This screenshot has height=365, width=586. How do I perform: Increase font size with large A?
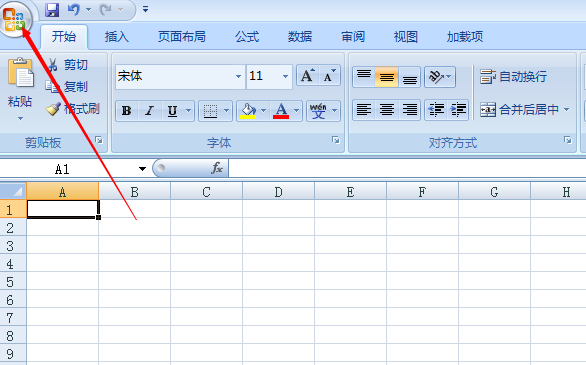308,76
